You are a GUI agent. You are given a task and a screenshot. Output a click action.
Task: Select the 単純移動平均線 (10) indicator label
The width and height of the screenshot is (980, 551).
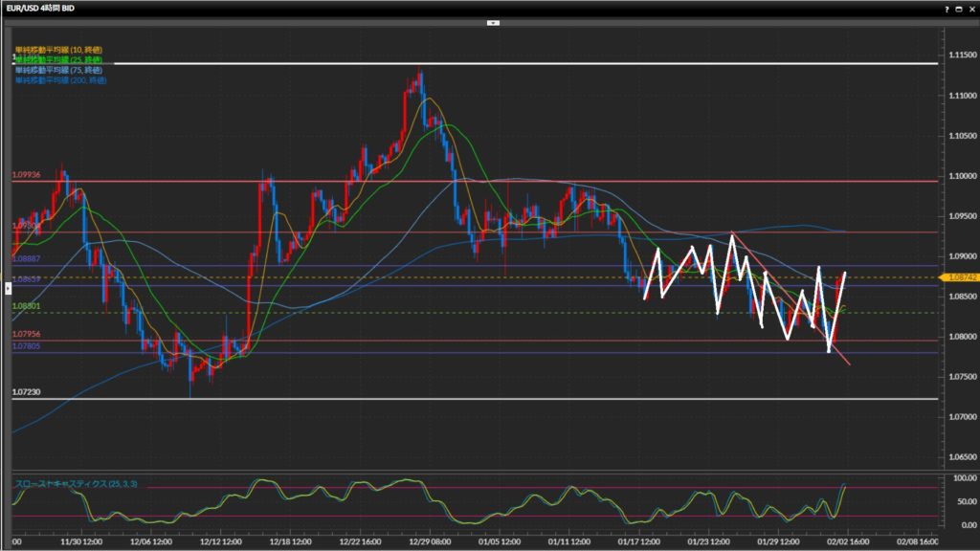coord(58,50)
